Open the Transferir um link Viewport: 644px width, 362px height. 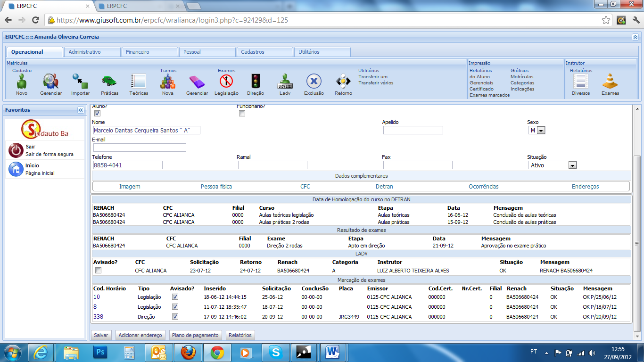point(373,77)
